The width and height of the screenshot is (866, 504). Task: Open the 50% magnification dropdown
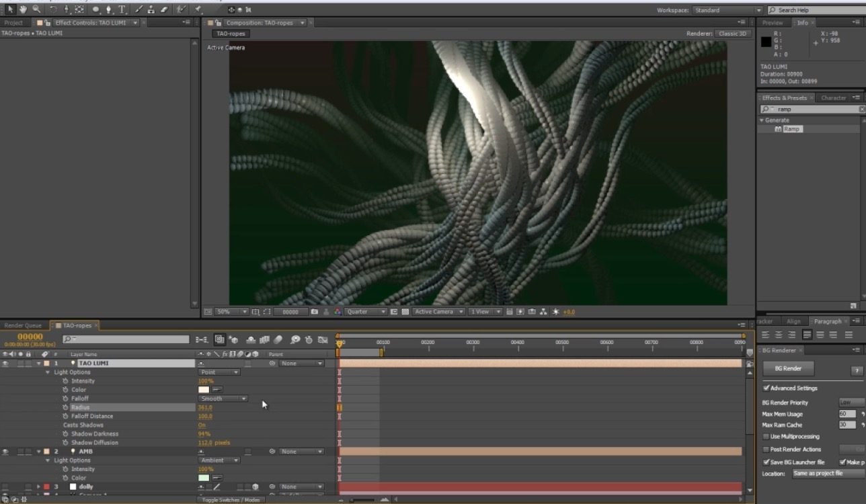[x=232, y=312]
